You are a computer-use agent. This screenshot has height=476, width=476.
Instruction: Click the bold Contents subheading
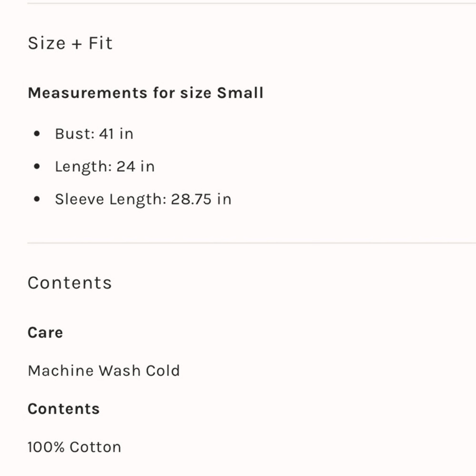tap(63, 409)
